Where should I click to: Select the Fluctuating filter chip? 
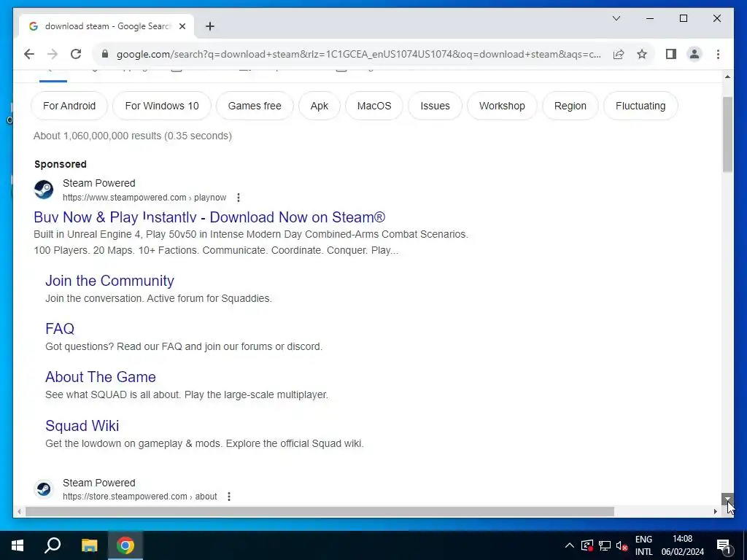point(640,106)
